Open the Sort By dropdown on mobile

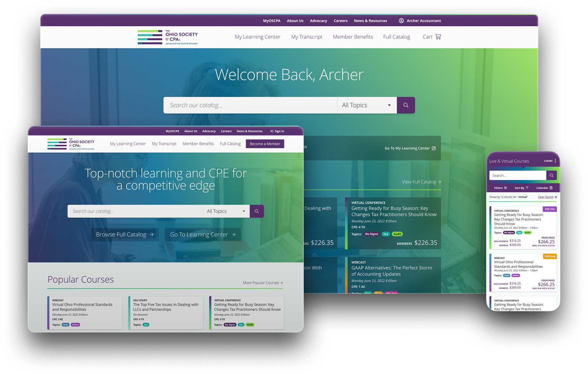pyautogui.click(x=521, y=188)
